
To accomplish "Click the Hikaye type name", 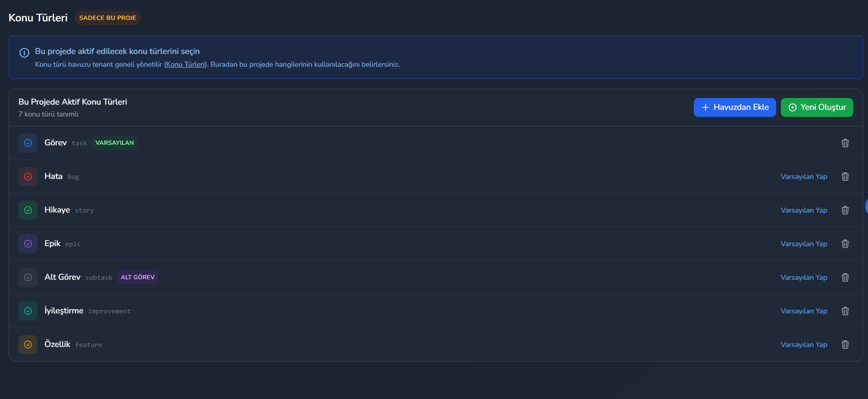I will (x=57, y=210).
